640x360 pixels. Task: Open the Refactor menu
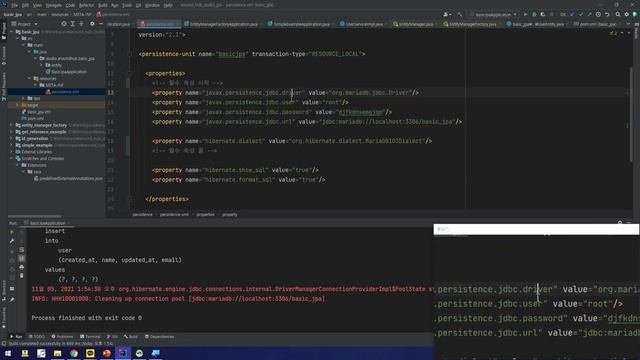tap(86, 5)
